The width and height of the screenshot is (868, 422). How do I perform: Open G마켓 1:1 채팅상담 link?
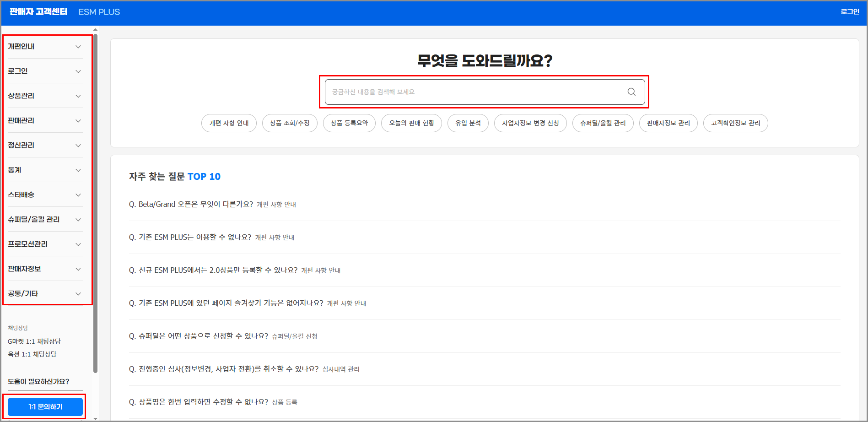34,341
